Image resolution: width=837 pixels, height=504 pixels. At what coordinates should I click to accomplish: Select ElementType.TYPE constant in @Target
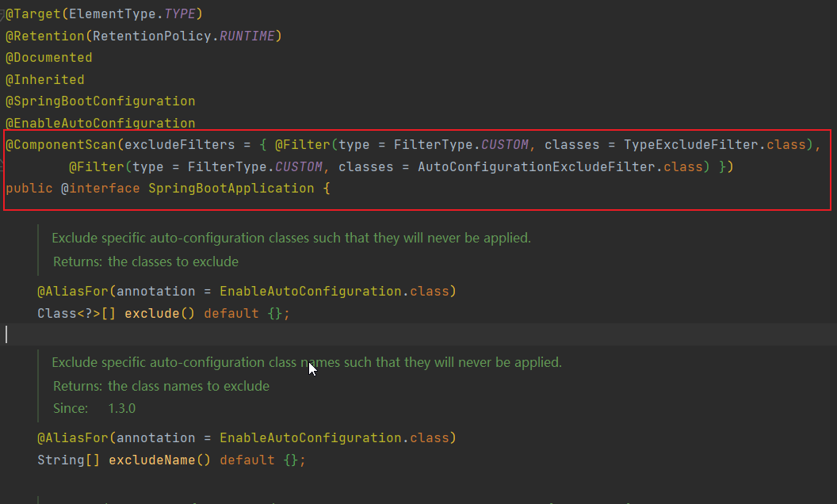coord(133,14)
